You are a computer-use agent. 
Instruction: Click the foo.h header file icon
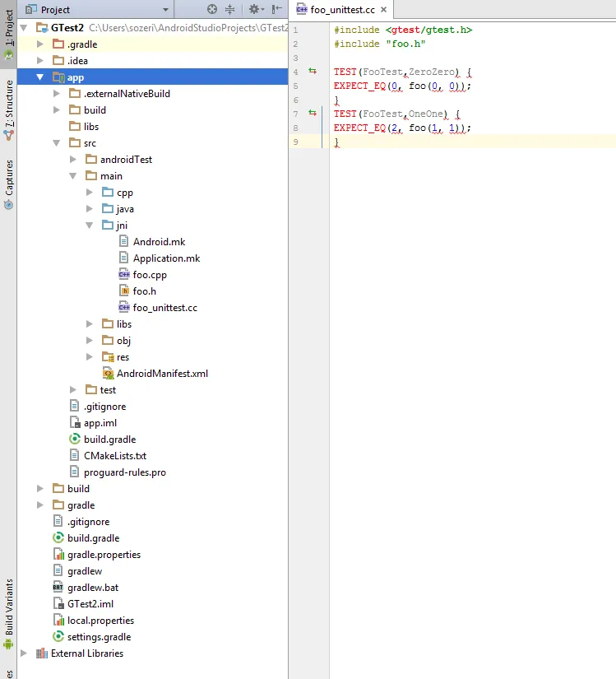124,291
